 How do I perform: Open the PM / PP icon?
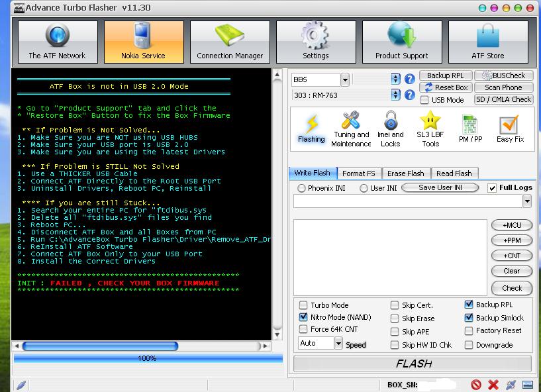coord(470,129)
